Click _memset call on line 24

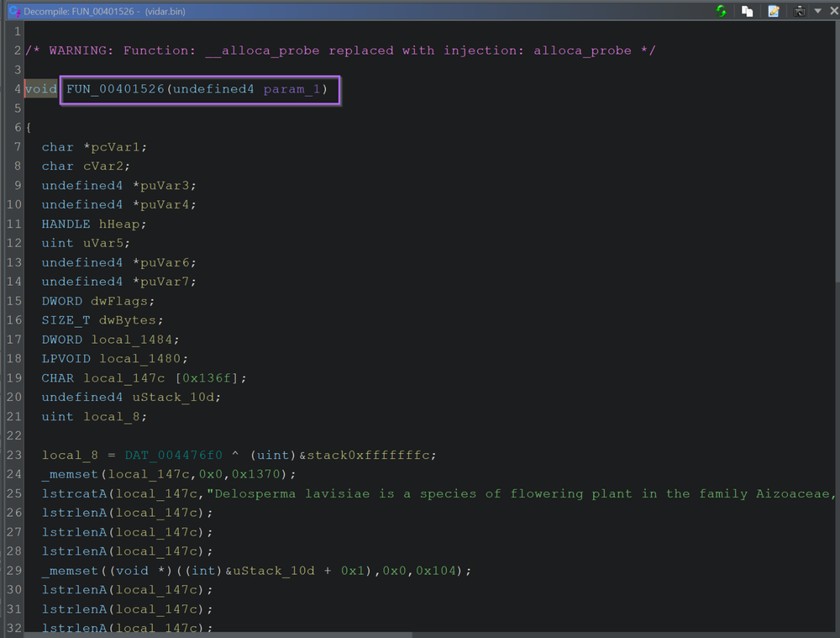(x=62, y=475)
